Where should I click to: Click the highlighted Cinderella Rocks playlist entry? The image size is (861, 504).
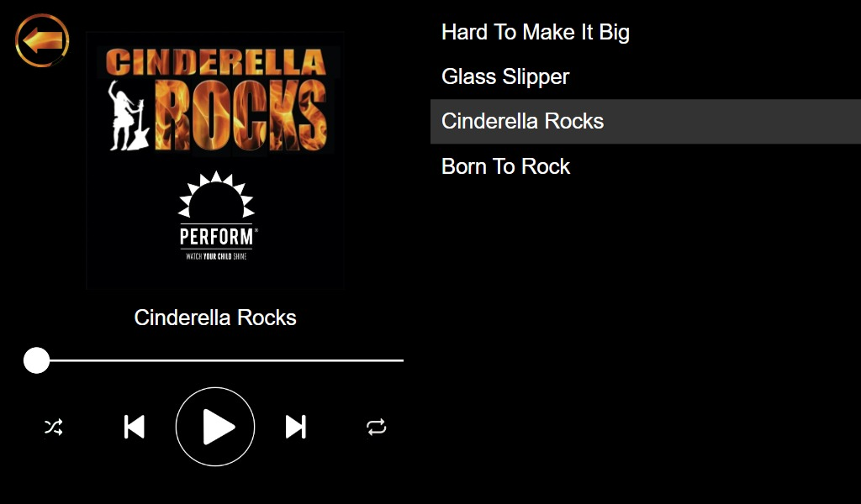pyautogui.click(x=522, y=121)
